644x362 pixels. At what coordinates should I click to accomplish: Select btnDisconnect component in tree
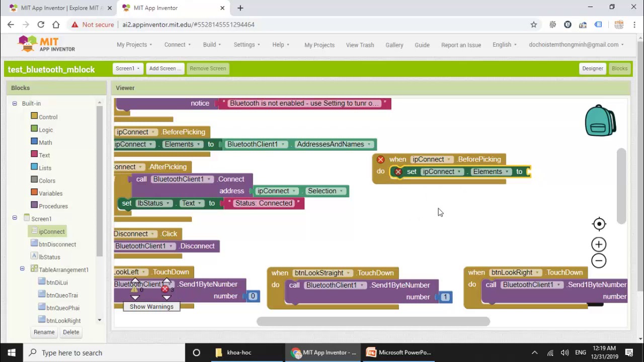coord(57,244)
